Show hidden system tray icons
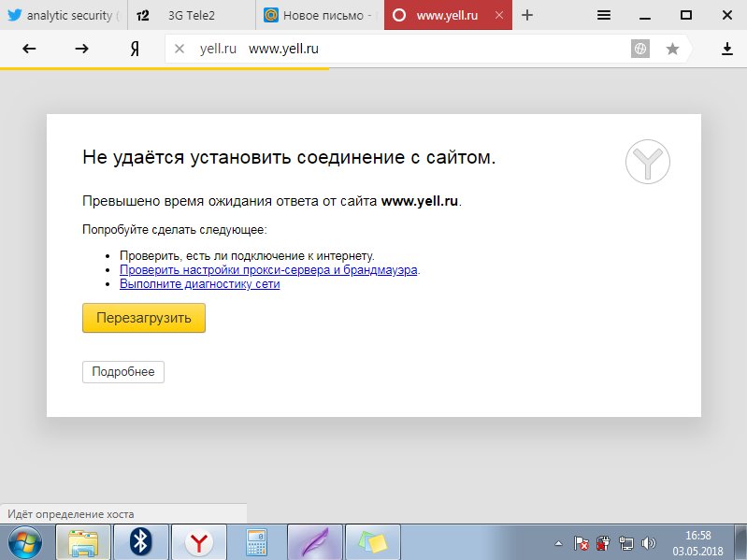 click(x=558, y=543)
